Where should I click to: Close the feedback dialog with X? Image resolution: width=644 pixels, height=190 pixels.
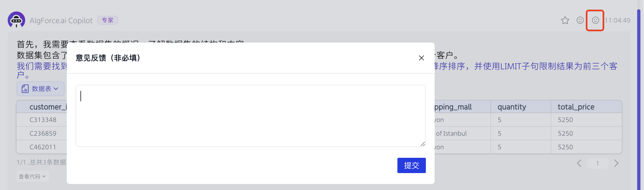click(x=421, y=58)
